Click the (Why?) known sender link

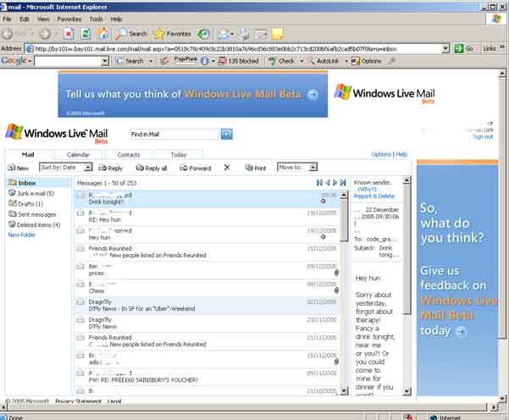pos(367,189)
